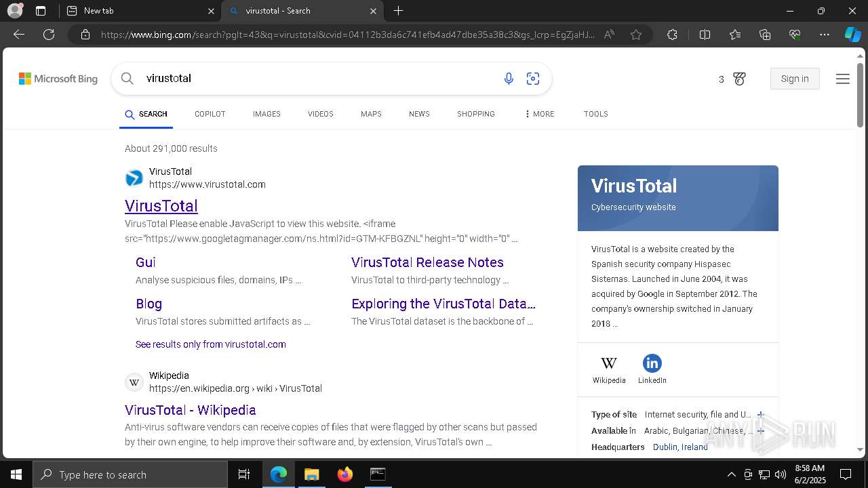
Task: Close the virustotal - Search tab
Action: pos(373,11)
